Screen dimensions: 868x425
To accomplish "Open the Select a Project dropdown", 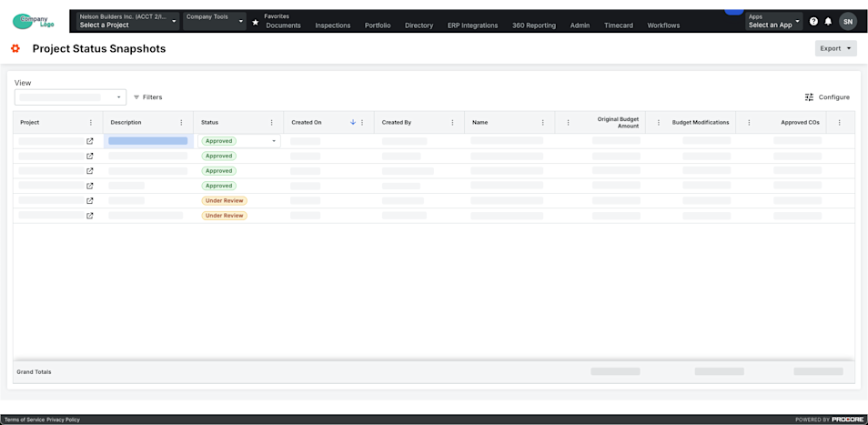I will [x=128, y=21].
